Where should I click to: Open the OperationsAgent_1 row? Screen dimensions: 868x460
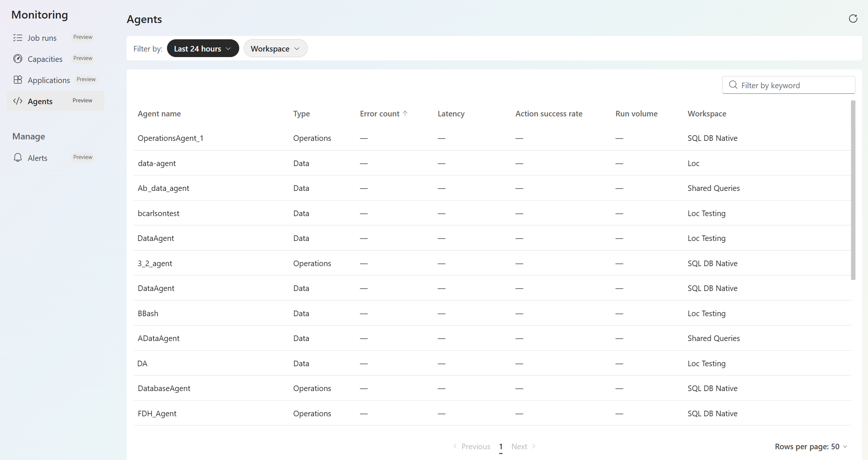pyautogui.click(x=492, y=138)
